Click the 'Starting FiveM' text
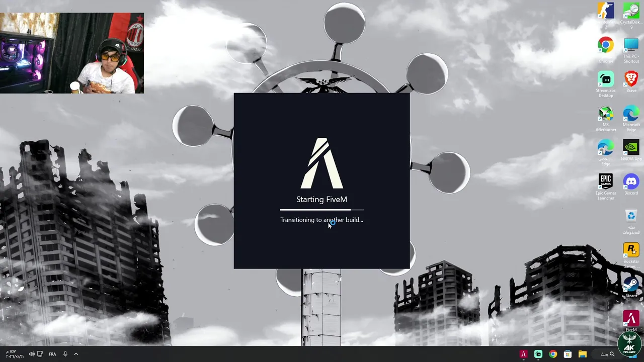Viewport: 644px width, 362px height. pyautogui.click(x=321, y=200)
